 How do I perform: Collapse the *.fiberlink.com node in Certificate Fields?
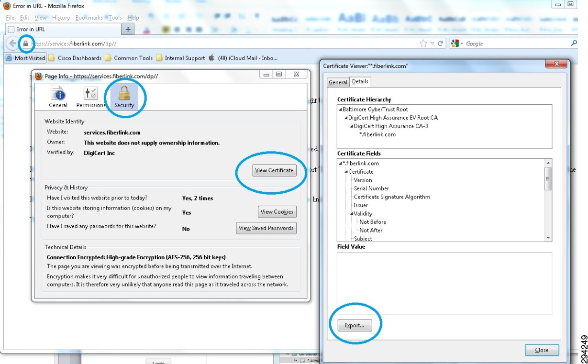click(340, 164)
